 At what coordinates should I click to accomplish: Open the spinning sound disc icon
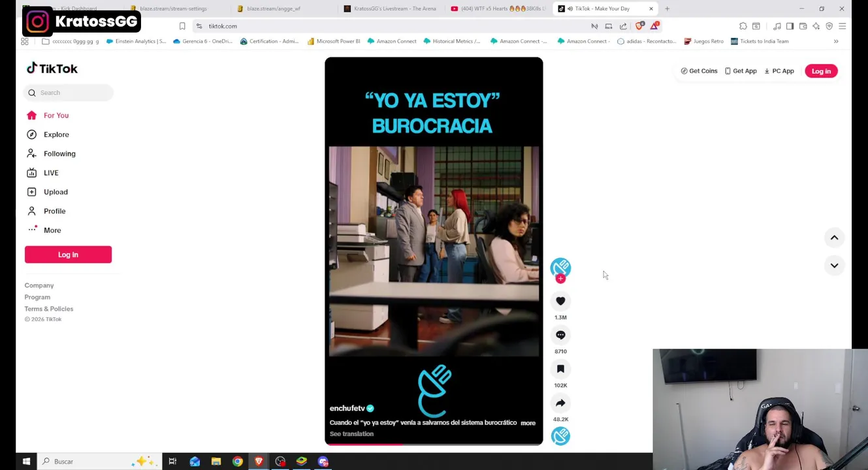pyautogui.click(x=560, y=436)
